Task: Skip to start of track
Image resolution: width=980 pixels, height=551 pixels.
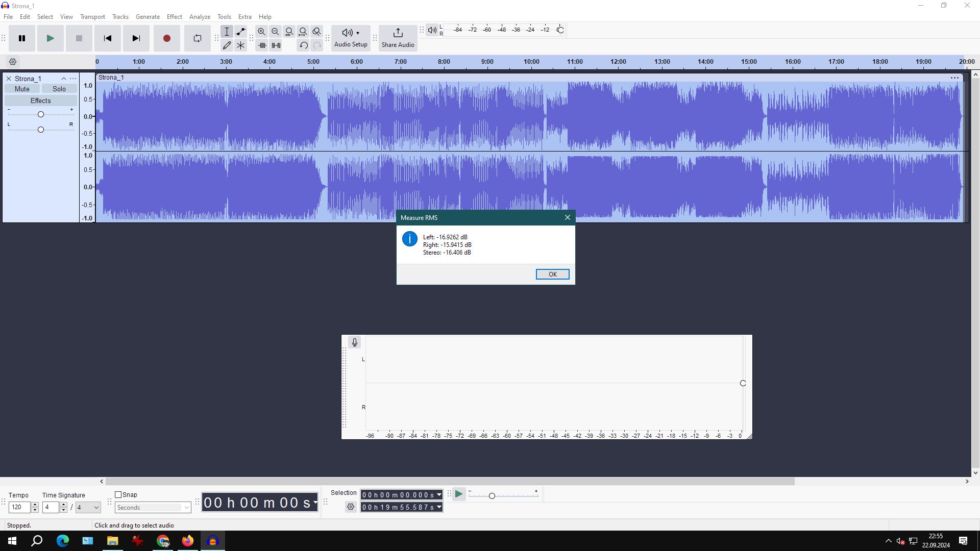Action: [x=107, y=38]
